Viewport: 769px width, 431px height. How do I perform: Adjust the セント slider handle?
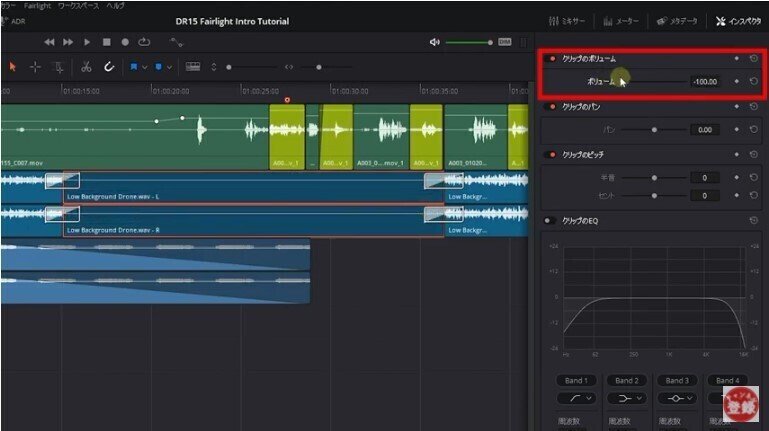(x=654, y=196)
